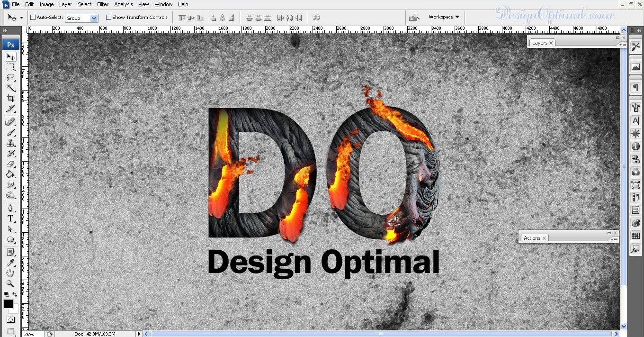644x337 pixels.
Task: Open the Help menu
Action: click(183, 4)
